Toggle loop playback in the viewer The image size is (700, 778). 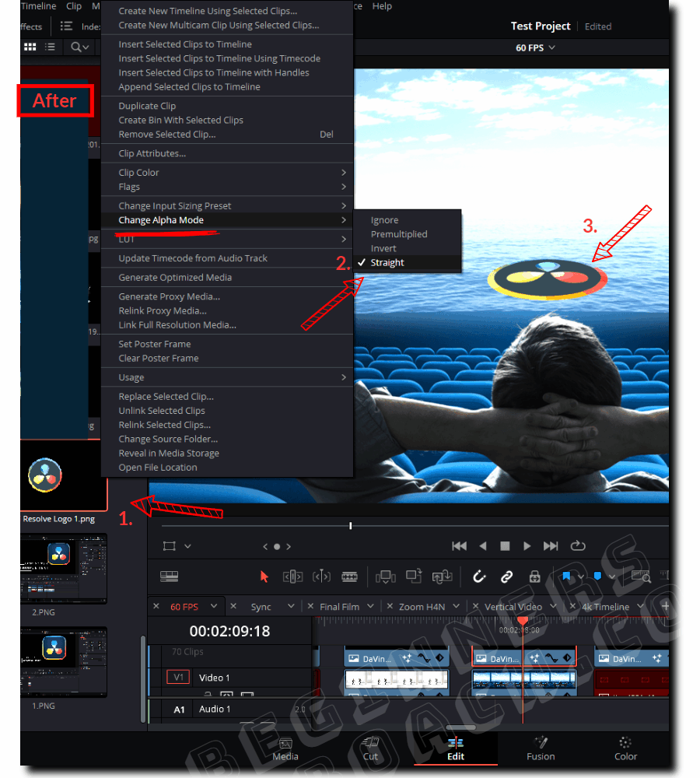point(577,546)
